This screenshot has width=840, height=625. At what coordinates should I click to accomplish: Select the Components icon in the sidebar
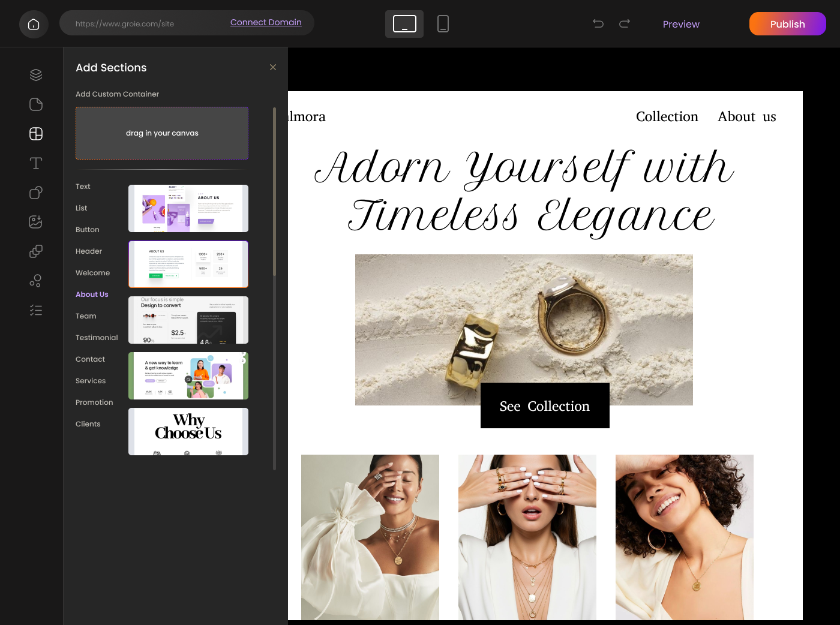(35, 251)
